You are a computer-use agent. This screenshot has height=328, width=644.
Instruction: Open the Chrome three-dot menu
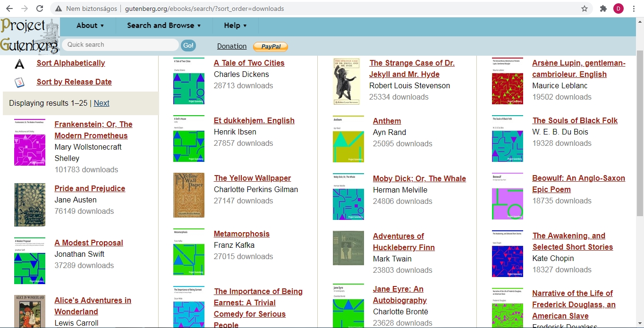[634, 8]
